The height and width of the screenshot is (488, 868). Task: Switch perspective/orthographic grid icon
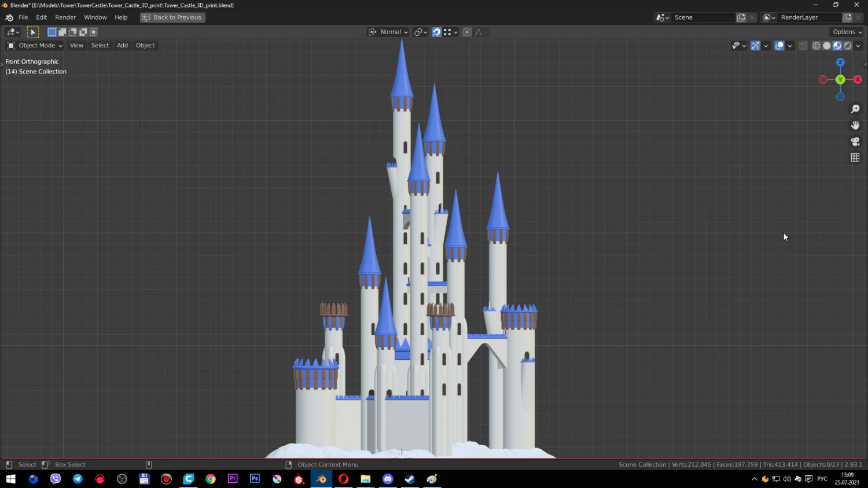click(x=855, y=157)
